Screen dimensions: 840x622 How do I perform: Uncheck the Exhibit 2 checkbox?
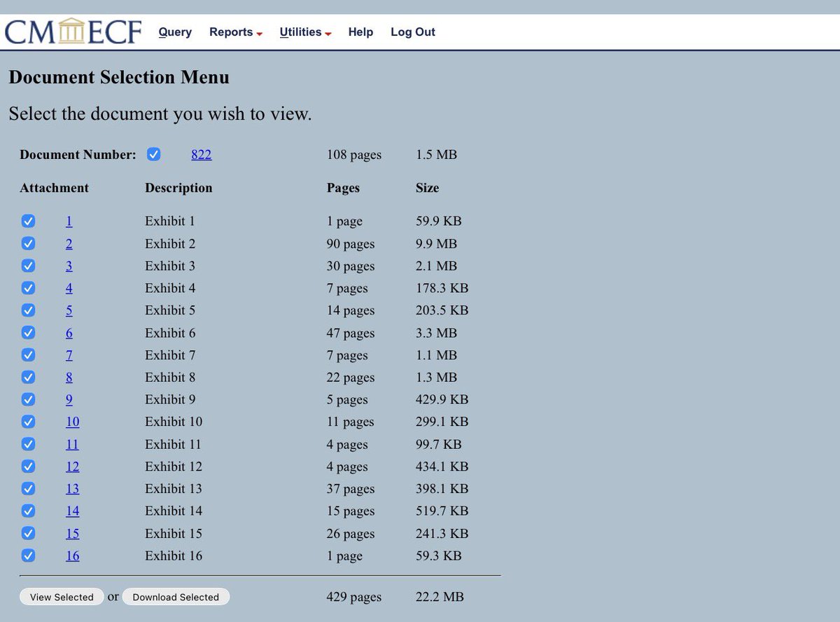[28, 244]
